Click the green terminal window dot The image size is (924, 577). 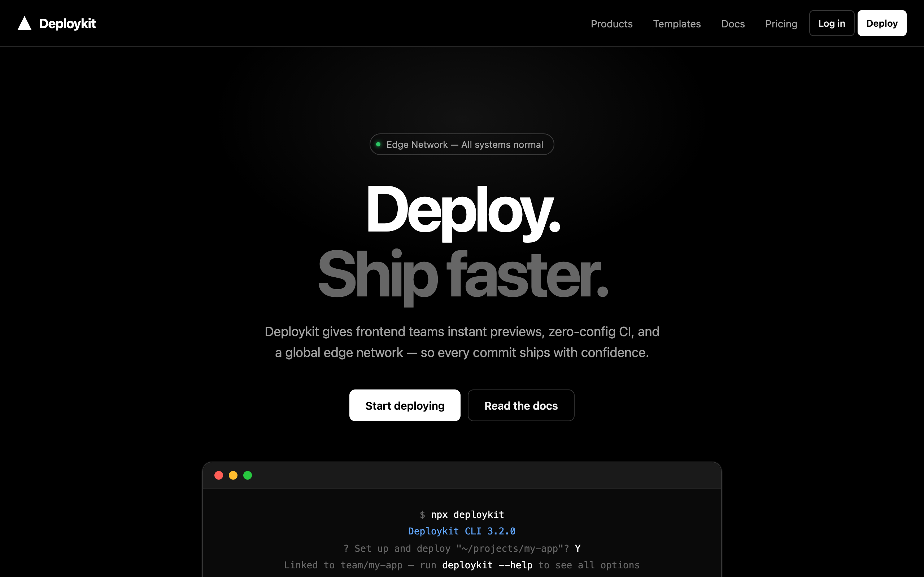[x=247, y=475]
